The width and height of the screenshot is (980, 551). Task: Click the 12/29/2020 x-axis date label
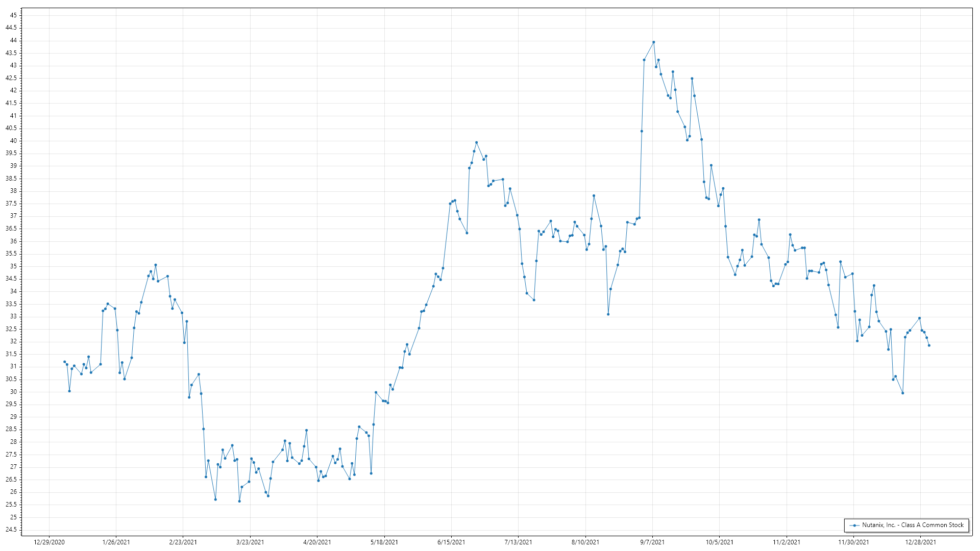pos(49,542)
